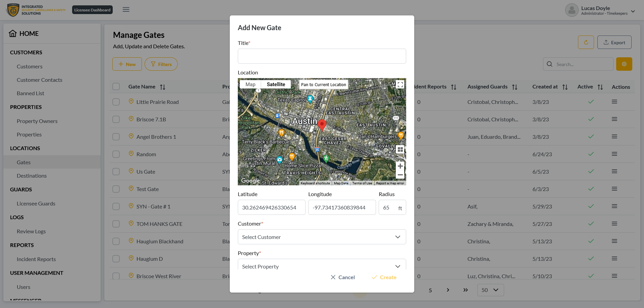Open actions menu for Angel Brothers 1

coord(614,136)
